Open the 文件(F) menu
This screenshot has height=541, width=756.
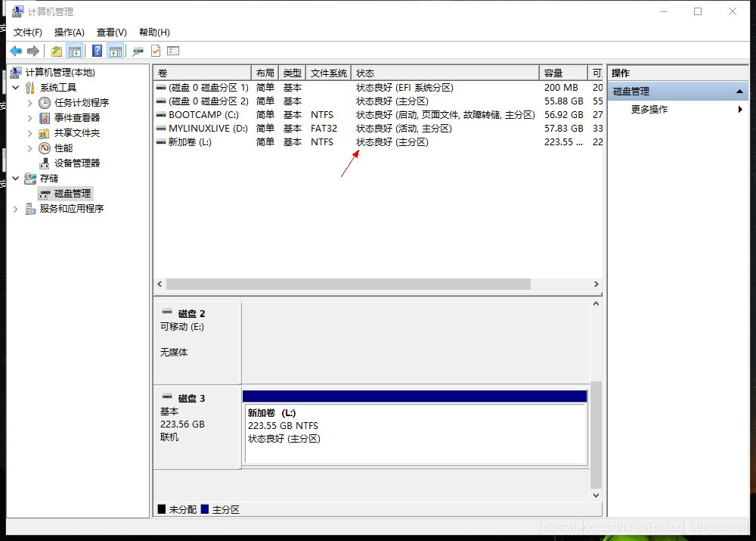tap(27, 33)
